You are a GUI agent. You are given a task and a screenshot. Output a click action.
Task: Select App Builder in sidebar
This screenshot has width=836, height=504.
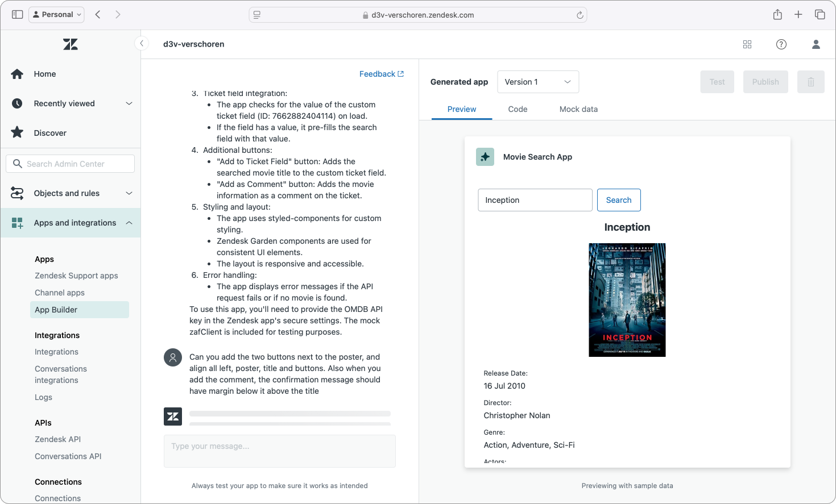[80, 310]
